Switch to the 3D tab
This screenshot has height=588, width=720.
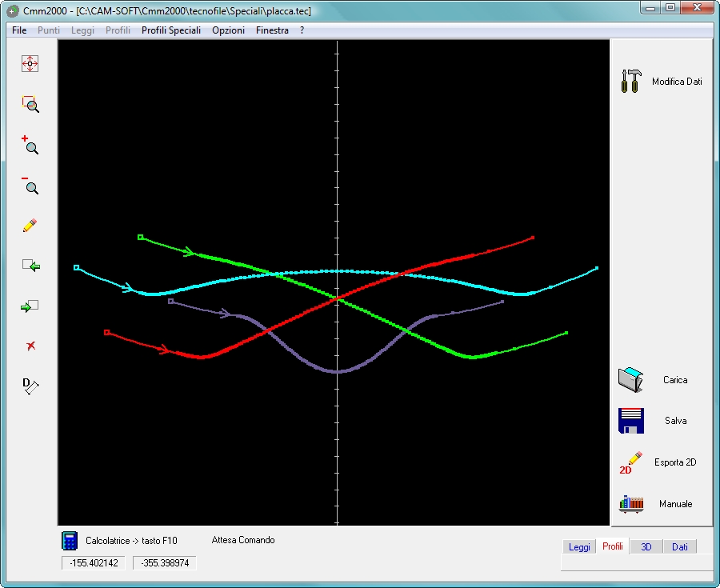(646, 546)
